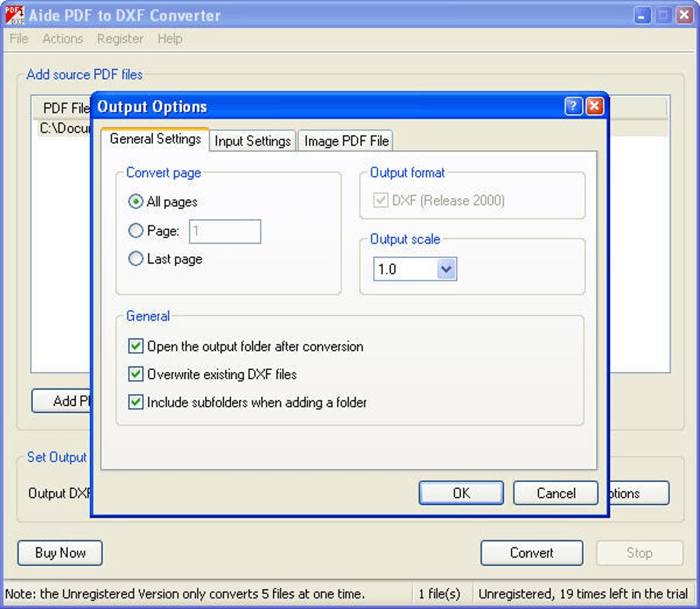The height and width of the screenshot is (609, 700).
Task: Click the Output scale group label
Action: (405, 239)
